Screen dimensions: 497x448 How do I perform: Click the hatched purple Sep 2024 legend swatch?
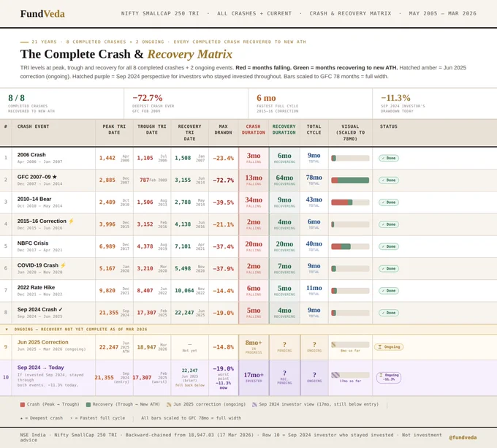[x=254, y=405]
